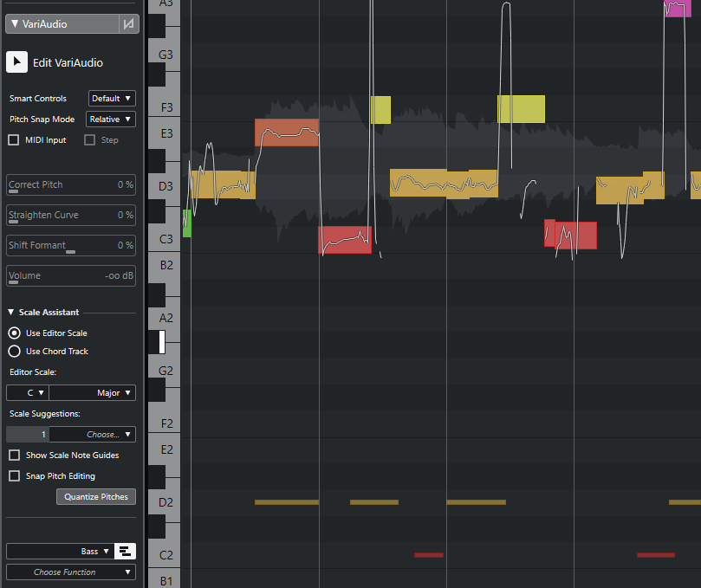The height and width of the screenshot is (588, 701).
Task: Open the Major scale type dropdown
Action: tap(92, 393)
